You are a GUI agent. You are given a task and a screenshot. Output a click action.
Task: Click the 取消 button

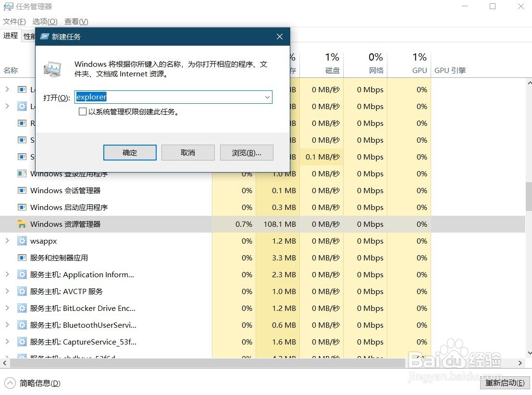pyautogui.click(x=188, y=153)
